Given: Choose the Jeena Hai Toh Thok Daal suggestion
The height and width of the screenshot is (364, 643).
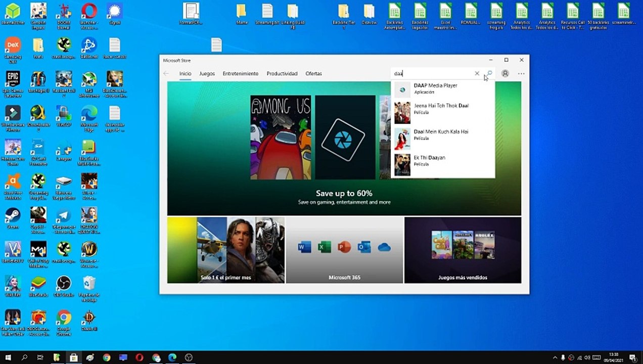Looking at the screenshot, I should (x=443, y=112).
